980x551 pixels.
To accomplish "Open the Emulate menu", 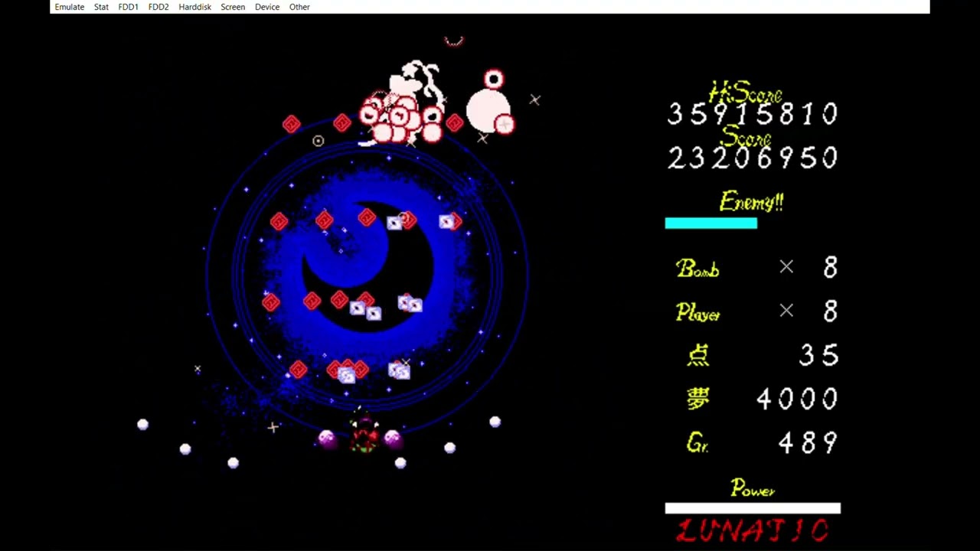I will pyautogui.click(x=70, y=7).
